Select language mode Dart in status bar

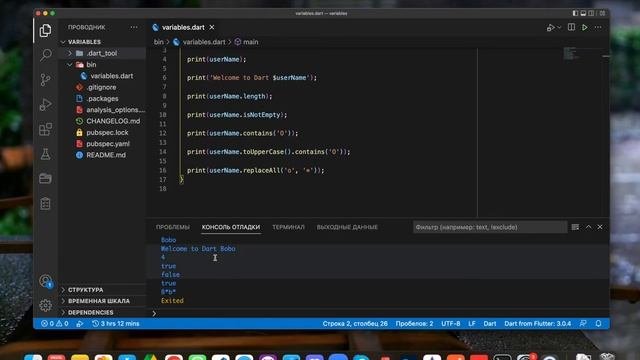point(490,324)
